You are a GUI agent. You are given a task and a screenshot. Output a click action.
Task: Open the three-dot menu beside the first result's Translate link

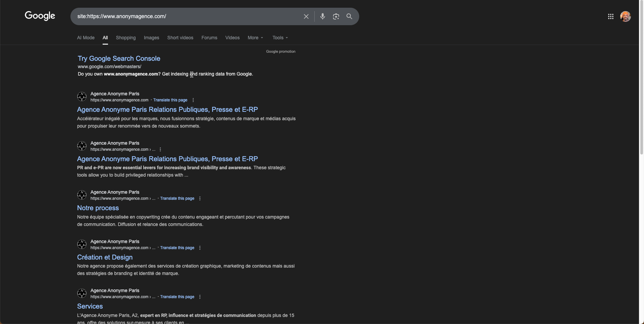tap(193, 100)
